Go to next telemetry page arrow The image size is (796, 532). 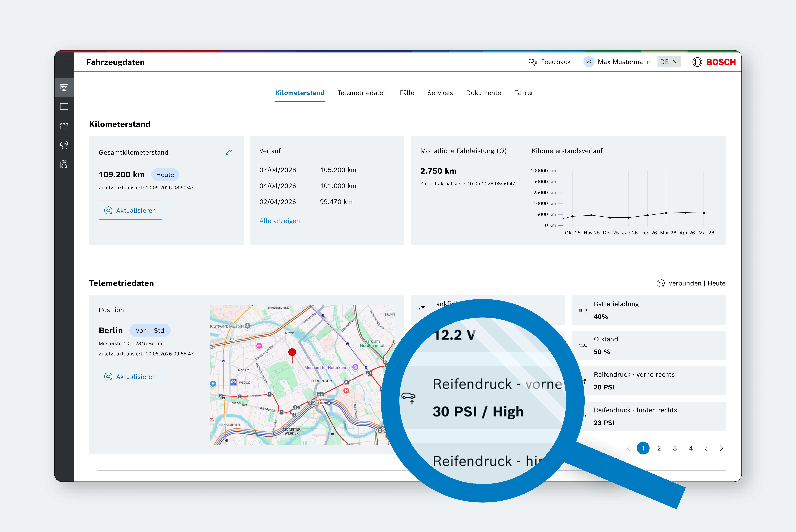pos(721,448)
